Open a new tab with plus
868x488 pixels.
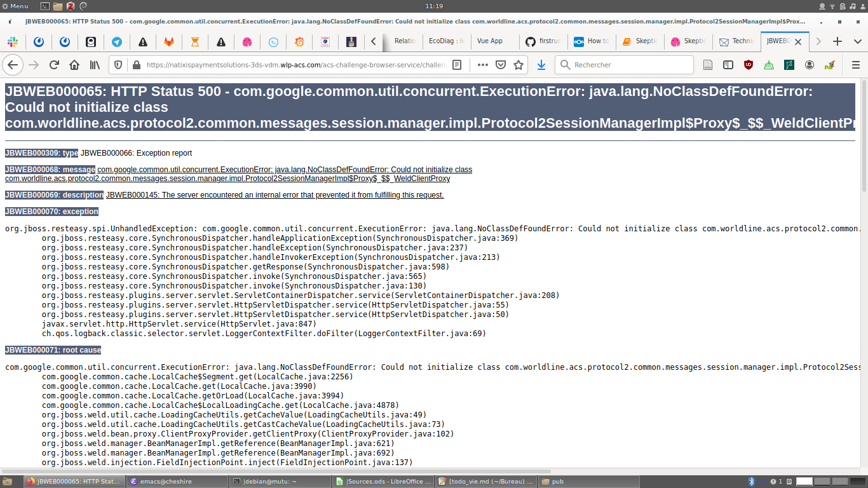(x=837, y=41)
